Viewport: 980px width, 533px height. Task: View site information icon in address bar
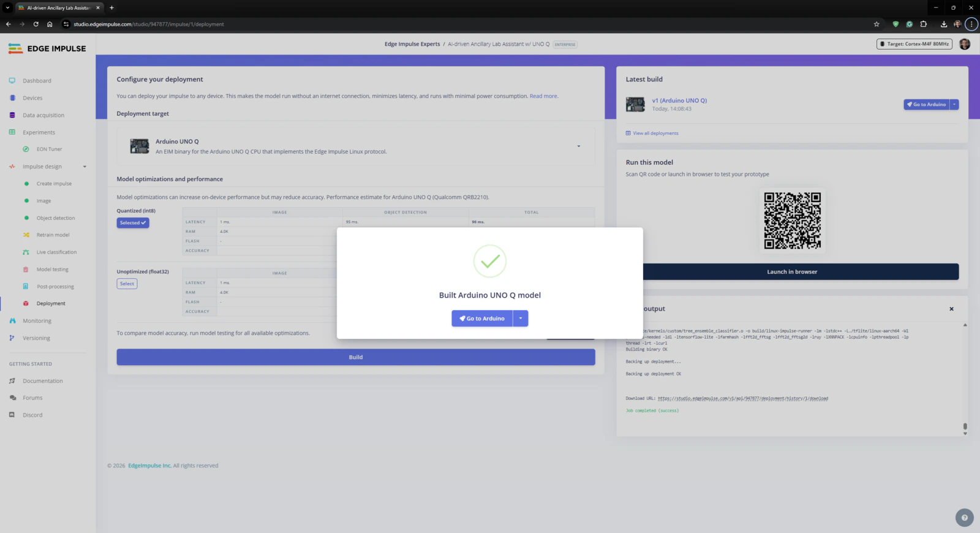point(66,25)
